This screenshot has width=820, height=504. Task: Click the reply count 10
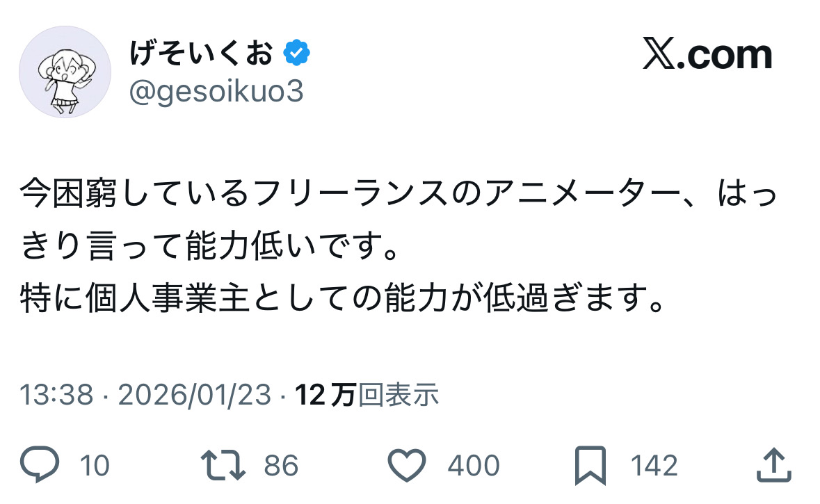point(94,466)
